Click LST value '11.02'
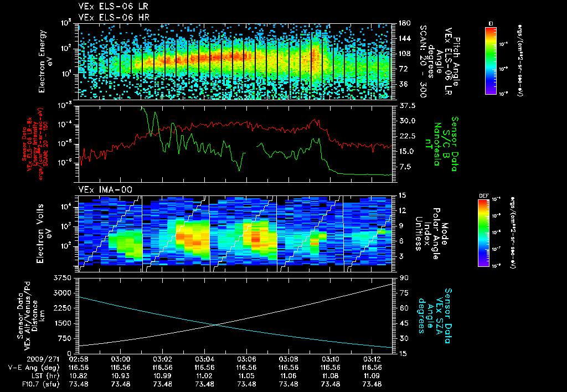 click(205, 376)
